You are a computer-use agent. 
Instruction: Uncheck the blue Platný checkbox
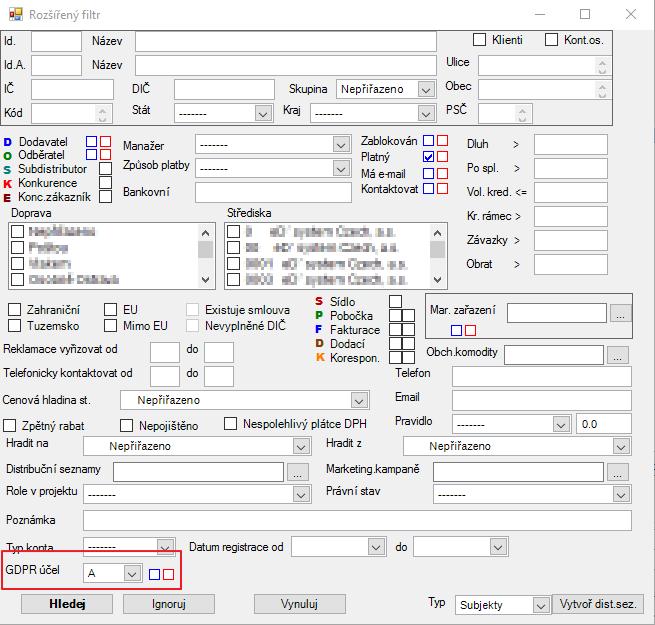[428, 157]
